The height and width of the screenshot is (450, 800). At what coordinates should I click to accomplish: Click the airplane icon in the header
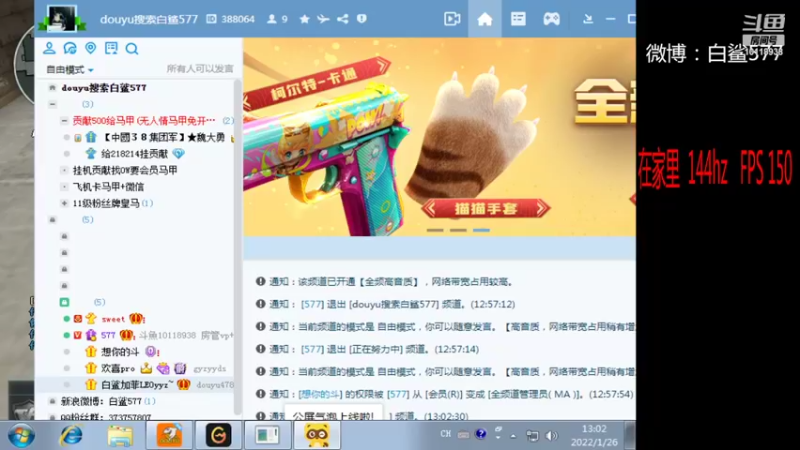pyautogui.click(x=323, y=19)
